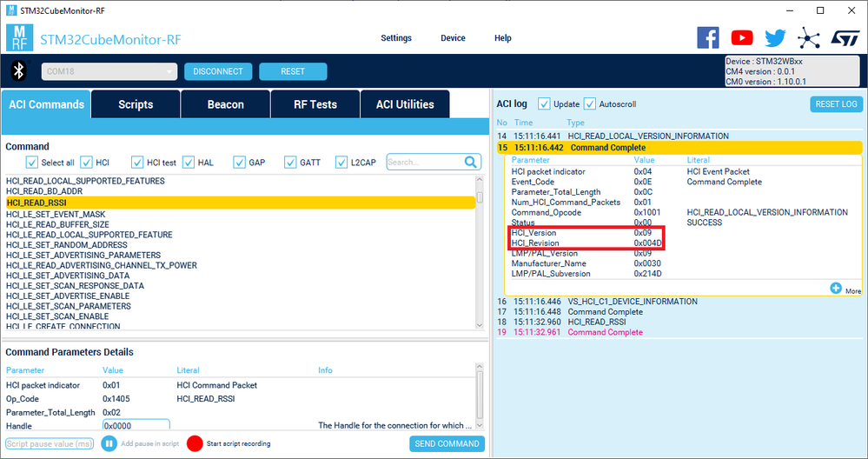Toggle the L2CAP filter checkbox
This screenshot has height=459, width=868.
coord(341,163)
